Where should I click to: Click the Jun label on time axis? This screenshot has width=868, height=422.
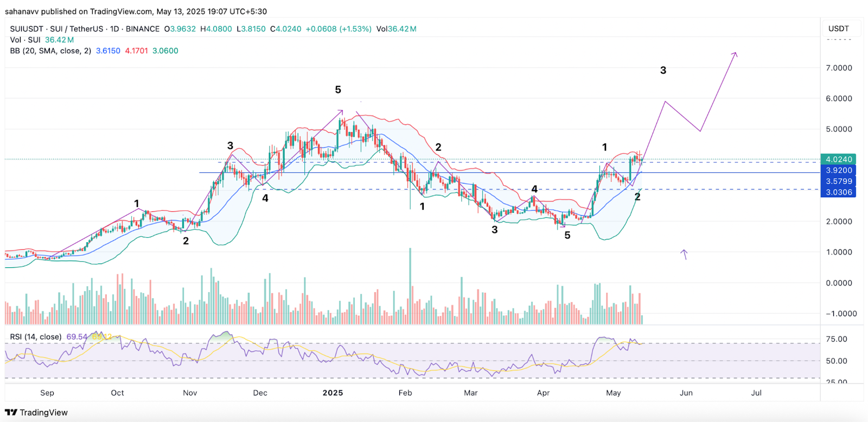point(686,393)
